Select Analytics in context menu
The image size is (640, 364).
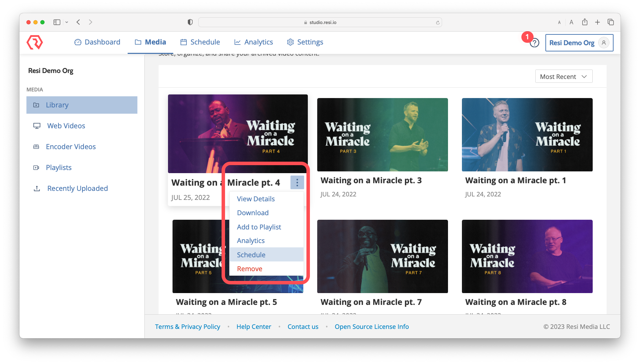(x=266, y=241)
